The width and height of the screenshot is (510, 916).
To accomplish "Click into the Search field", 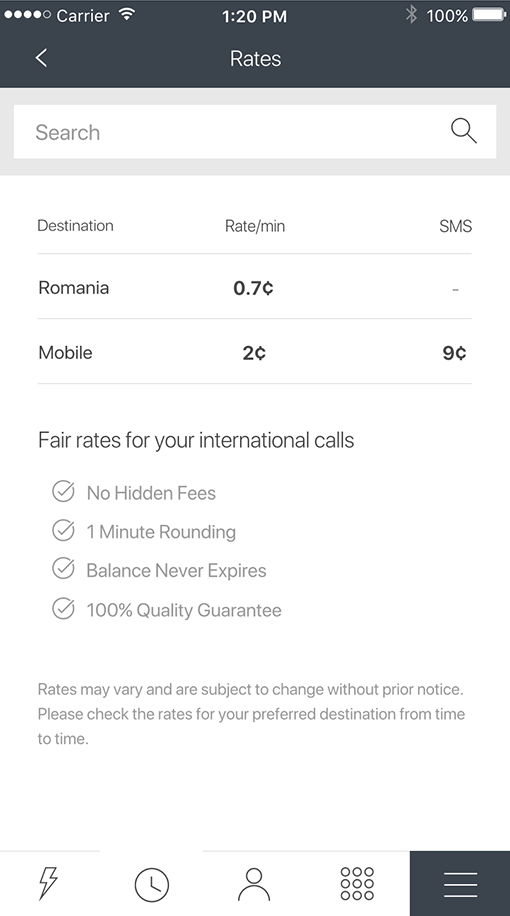I will tap(255, 131).
